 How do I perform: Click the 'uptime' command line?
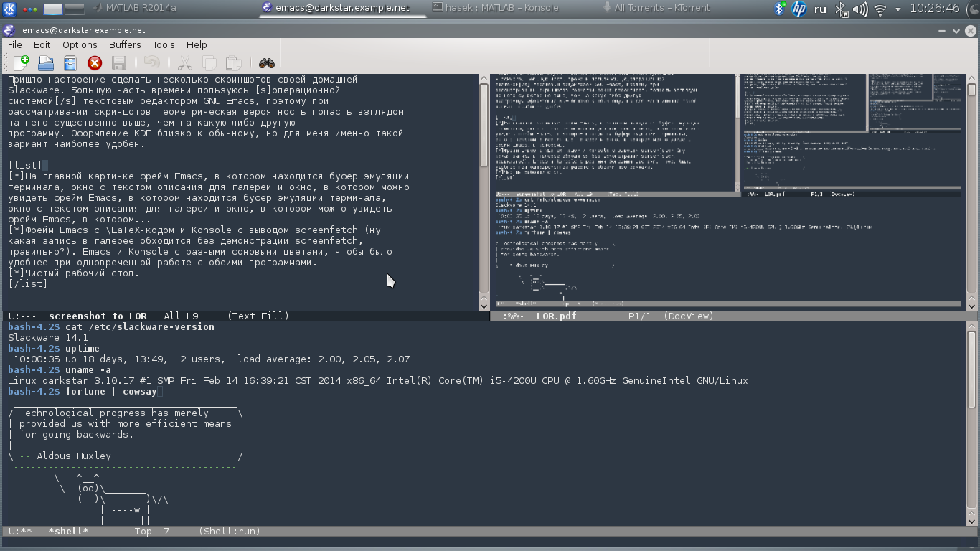(x=83, y=348)
